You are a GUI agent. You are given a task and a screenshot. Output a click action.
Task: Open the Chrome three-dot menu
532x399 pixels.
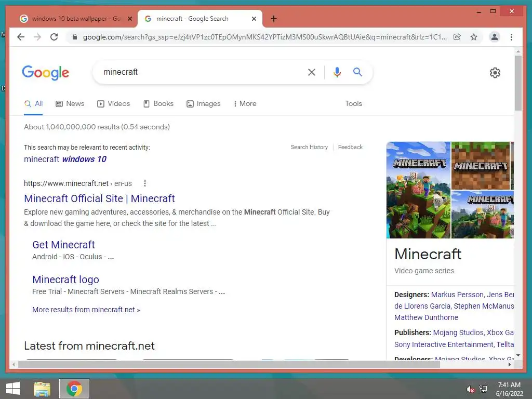point(511,37)
